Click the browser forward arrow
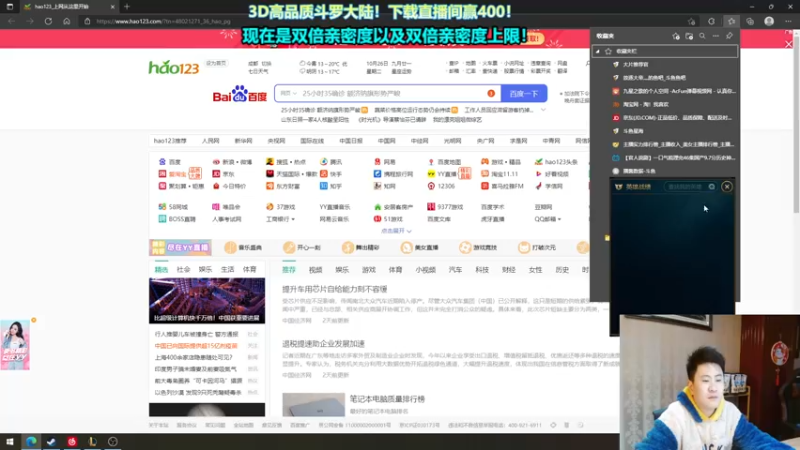800x450 pixels. [x=30, y=21]
